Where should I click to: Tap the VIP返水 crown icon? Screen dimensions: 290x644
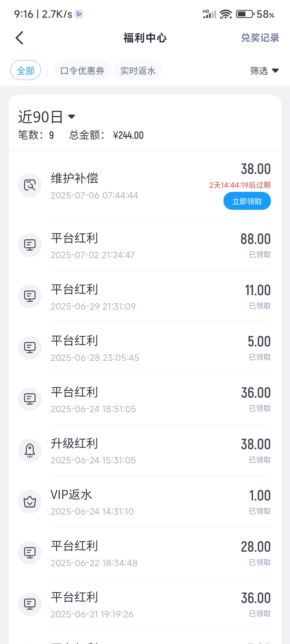[30, 502]
